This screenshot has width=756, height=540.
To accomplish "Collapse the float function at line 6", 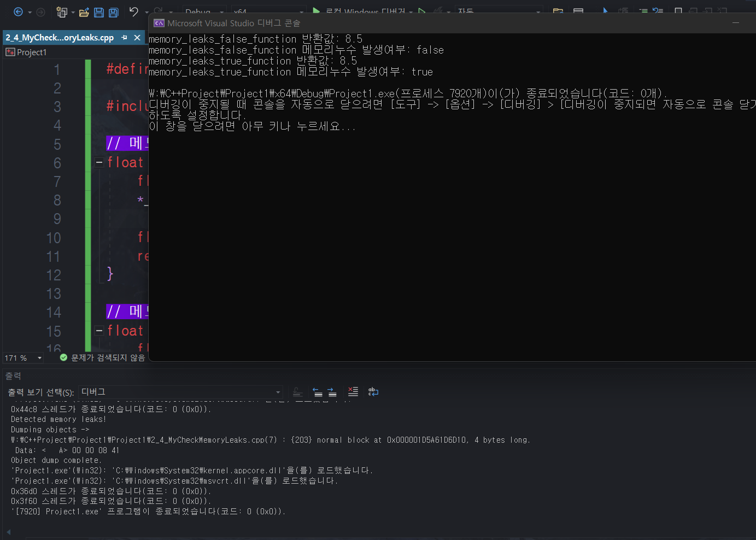I will click(99, 162).
